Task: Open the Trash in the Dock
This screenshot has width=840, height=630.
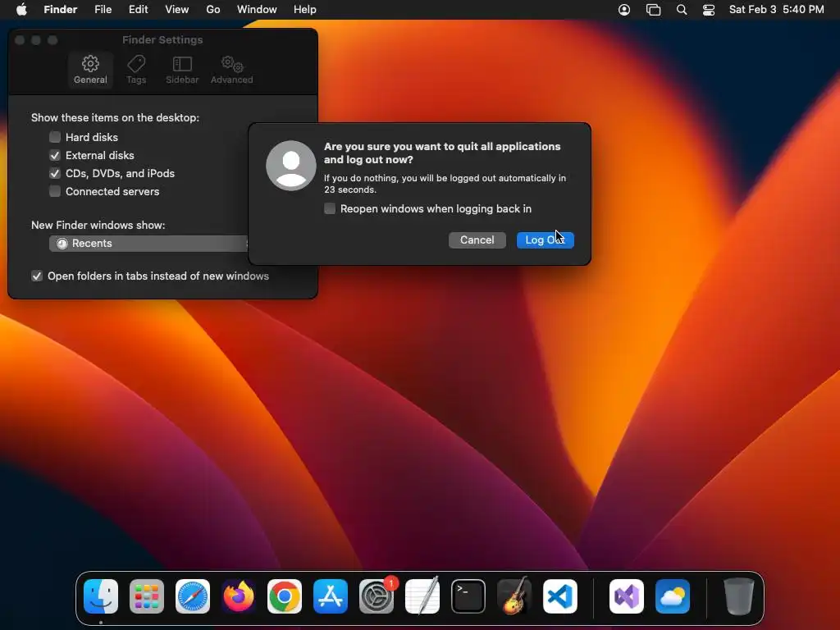Action: click(739, 596)
